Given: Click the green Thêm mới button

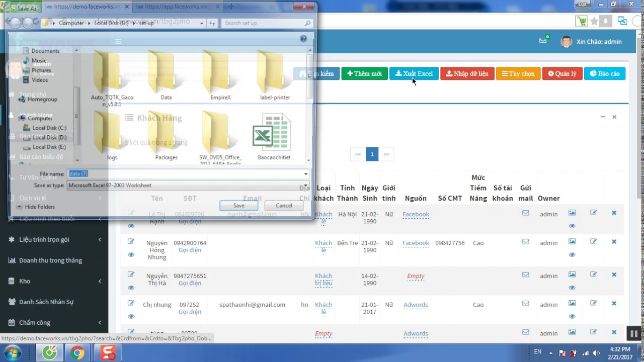Looking at the screenshot, I should coord(364,73).
